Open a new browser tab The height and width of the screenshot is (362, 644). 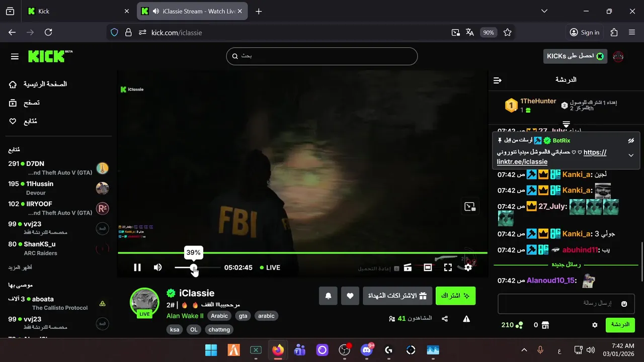[259, 11]
